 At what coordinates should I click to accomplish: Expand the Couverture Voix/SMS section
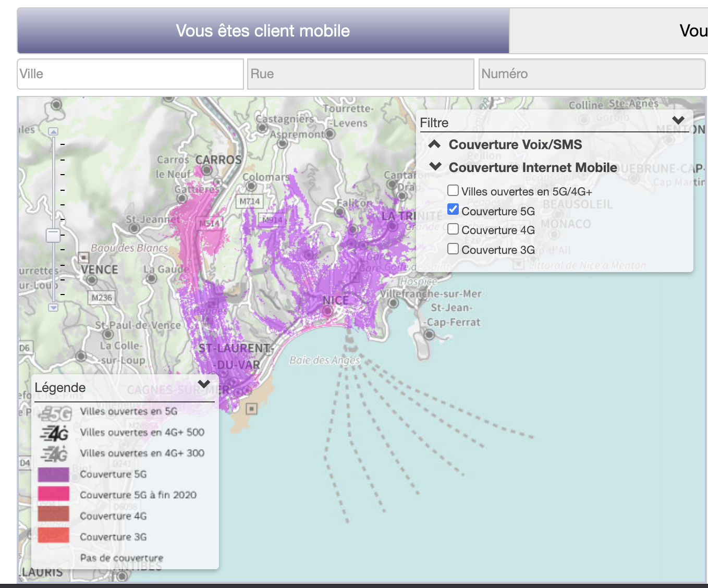point(435,144)
